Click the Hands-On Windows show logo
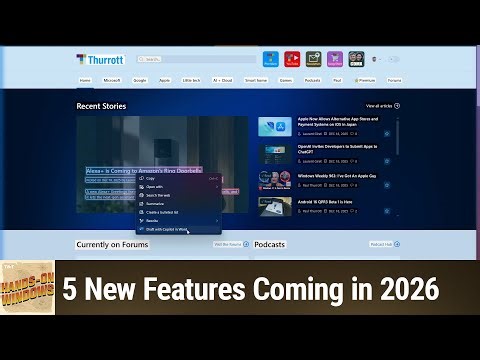This screenshot has height=360, width=480. (27, 288)
